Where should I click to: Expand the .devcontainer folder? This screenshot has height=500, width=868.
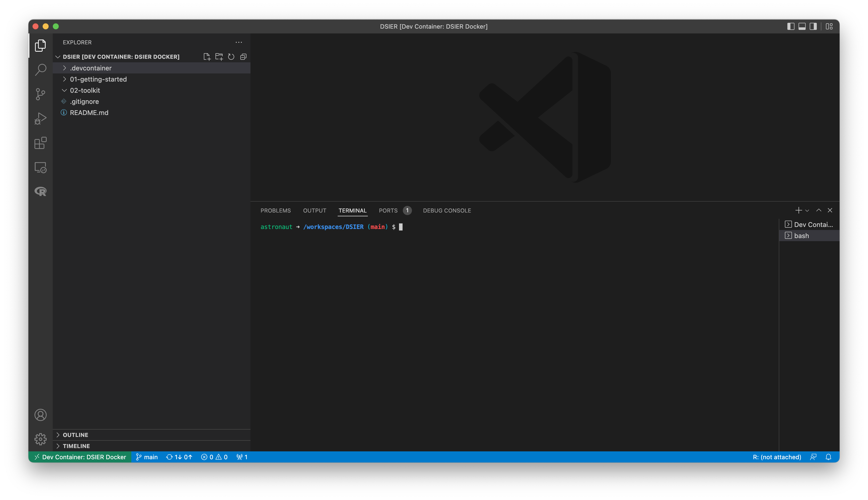coord(91,68)
